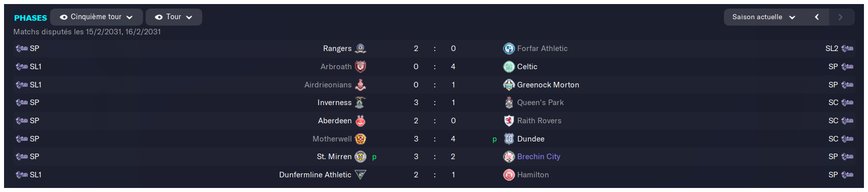Click the Arbroath club badge
Screen dimensions: 868x192
click(x=360, y=67)
